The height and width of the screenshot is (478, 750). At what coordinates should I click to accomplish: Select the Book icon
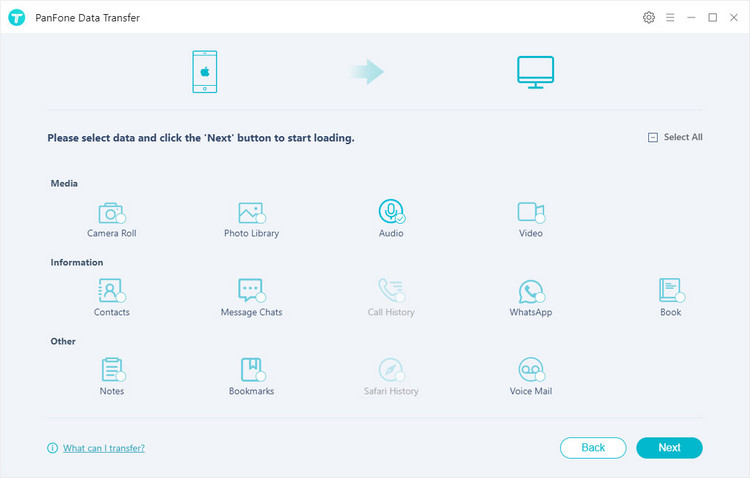tap(671, 290)
